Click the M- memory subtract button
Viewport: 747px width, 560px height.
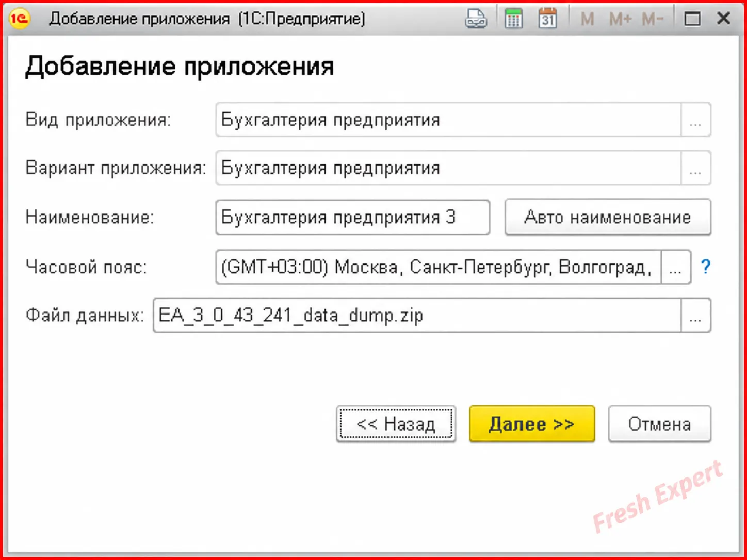(653, 19)
